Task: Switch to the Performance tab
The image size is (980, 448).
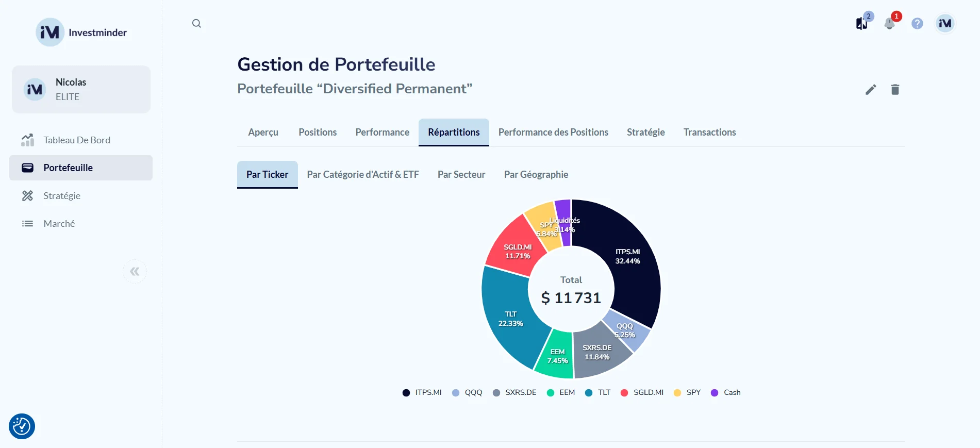Action: tap(382, 132)
